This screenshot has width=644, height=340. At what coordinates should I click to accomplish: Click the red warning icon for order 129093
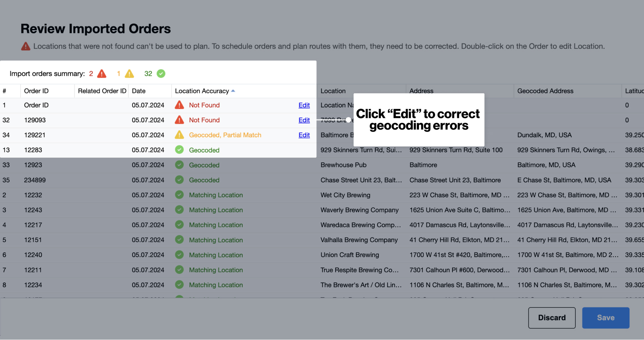pos(180,120)
